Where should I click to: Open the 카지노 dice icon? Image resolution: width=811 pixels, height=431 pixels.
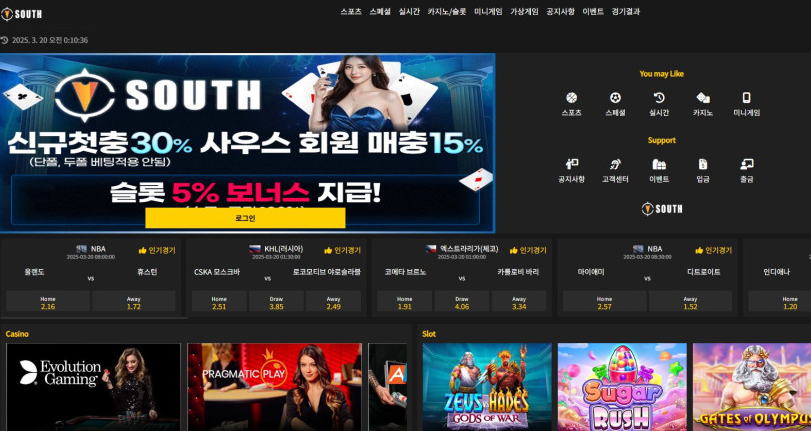(x=703, y=98)
